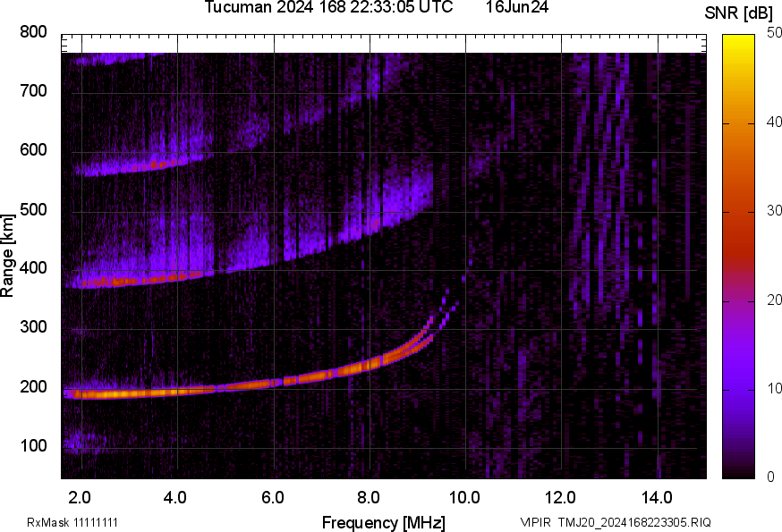Viewport: 782px width, 532px height.
Task: Click the range tick label '700'
Action: tap(33, 91)
